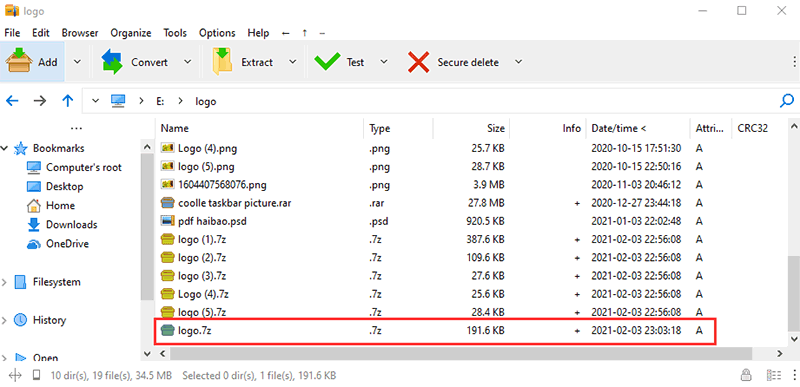Click the search magnifier in address bar

pos(787,100)
